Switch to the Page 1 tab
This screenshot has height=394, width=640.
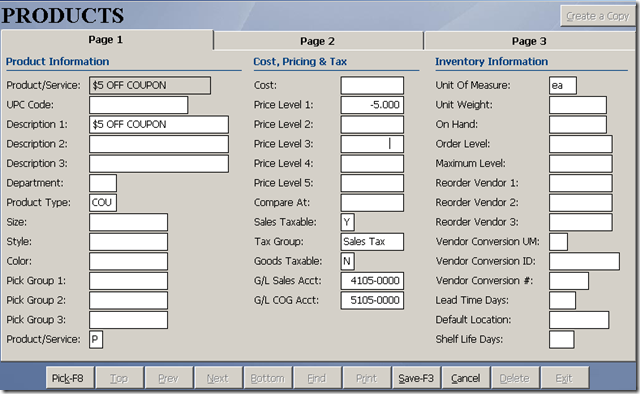(x=106, y=40)
